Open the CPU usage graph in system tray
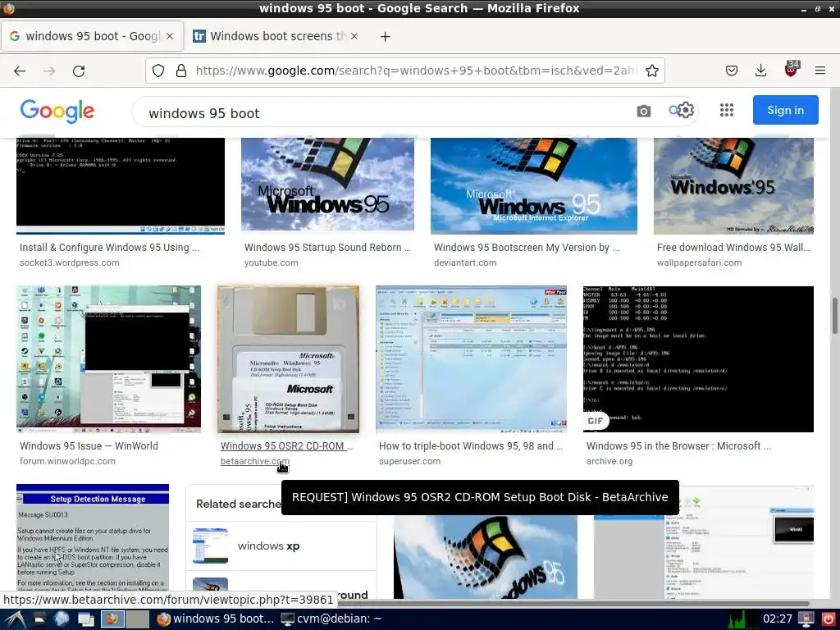The image size is (840, 630). pos(743,619)
